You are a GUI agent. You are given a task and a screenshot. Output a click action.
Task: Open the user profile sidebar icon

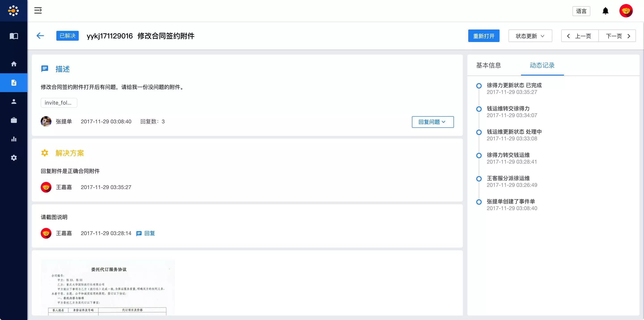[14, 101]
